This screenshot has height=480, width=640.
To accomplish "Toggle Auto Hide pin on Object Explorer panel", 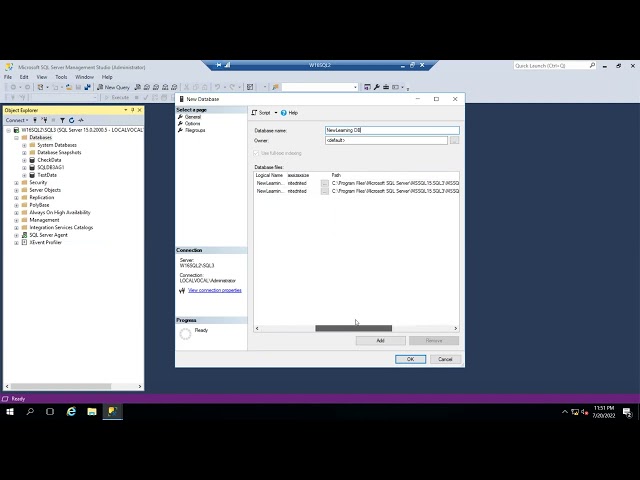I will pos(133,110).
